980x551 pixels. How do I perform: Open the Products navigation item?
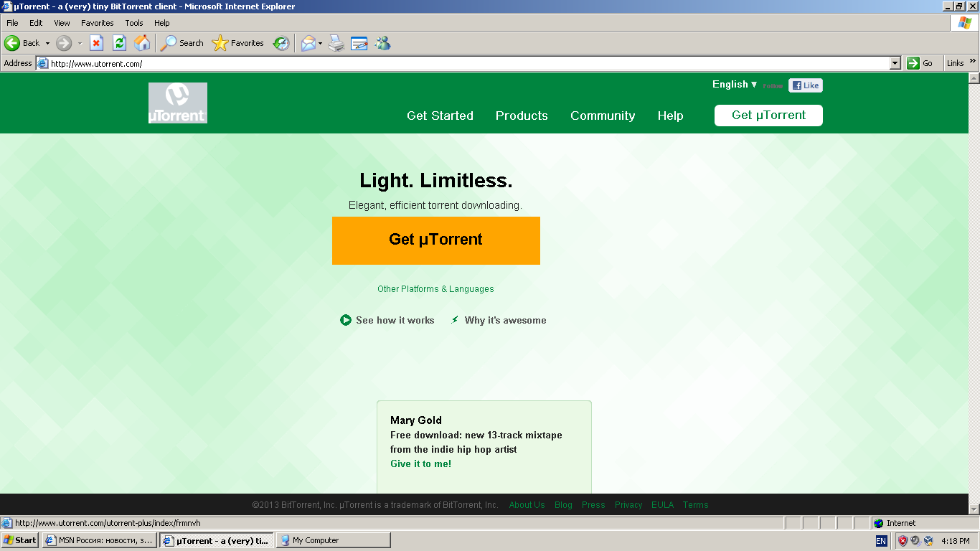522,116
